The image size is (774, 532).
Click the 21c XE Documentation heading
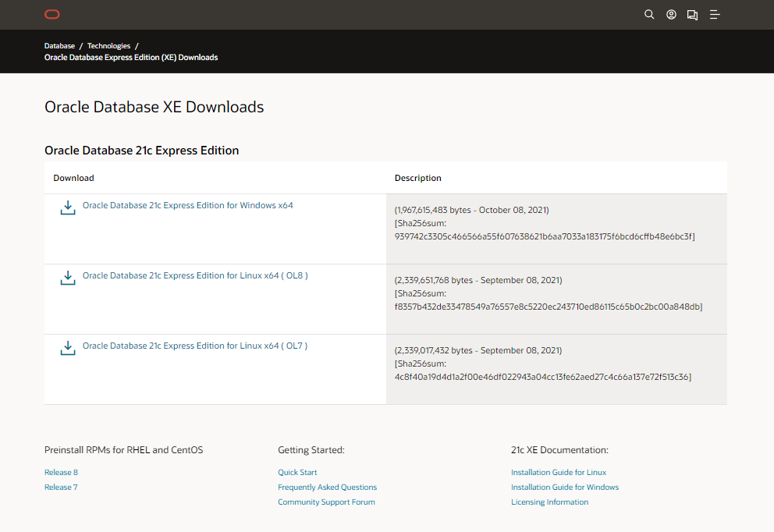[559, 450]
